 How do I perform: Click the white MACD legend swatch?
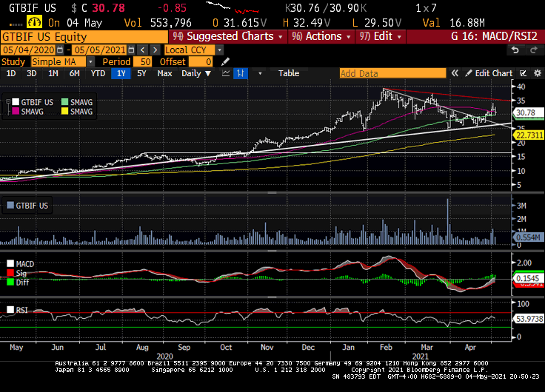(10, 263)
